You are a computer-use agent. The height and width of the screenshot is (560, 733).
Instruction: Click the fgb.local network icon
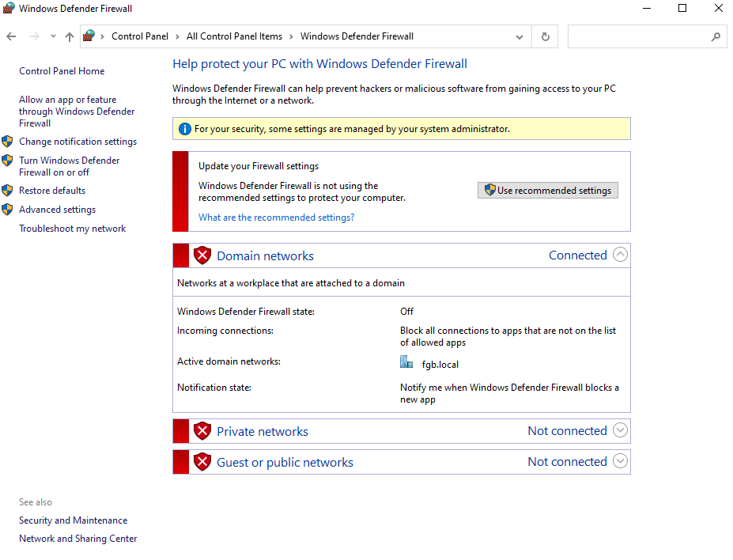406,362
